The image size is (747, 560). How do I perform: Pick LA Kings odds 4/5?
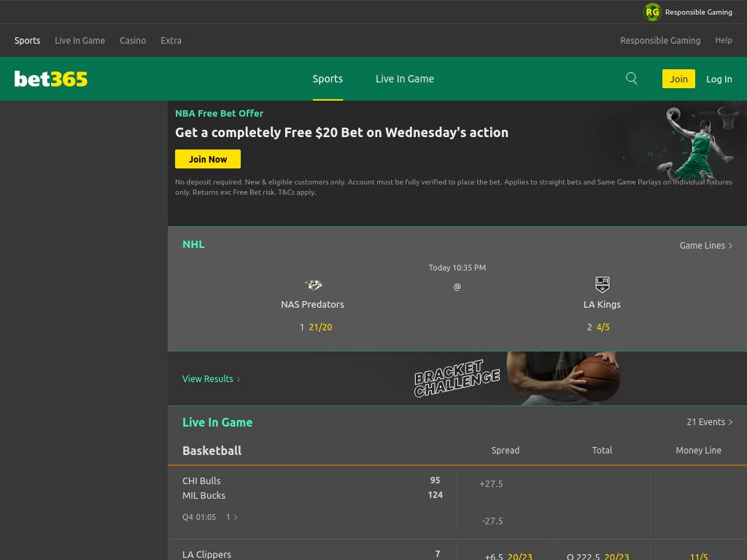point(603,327)
